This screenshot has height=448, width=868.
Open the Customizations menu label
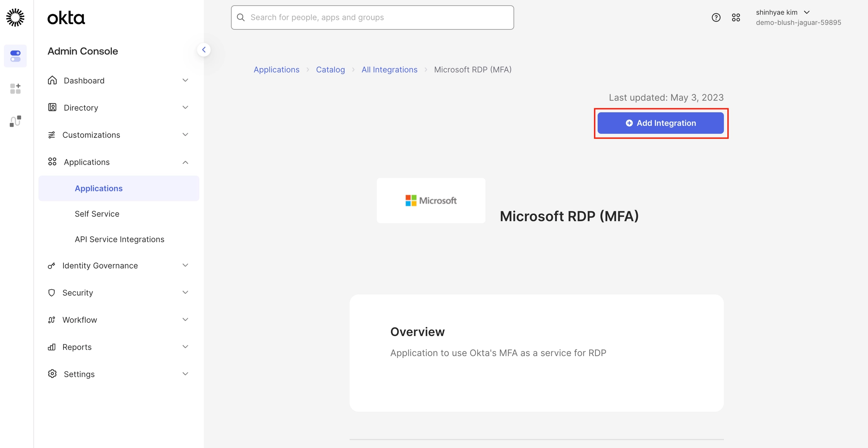[91, 135]
